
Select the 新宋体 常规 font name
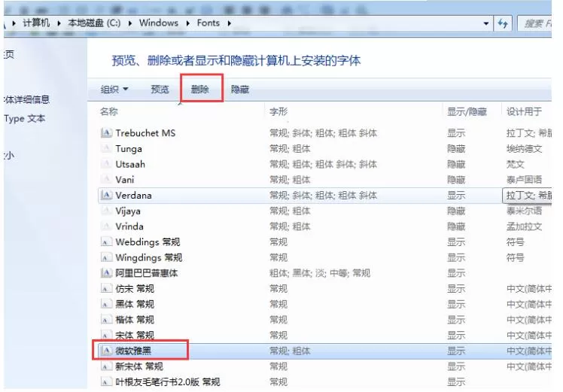click(139, 366)
